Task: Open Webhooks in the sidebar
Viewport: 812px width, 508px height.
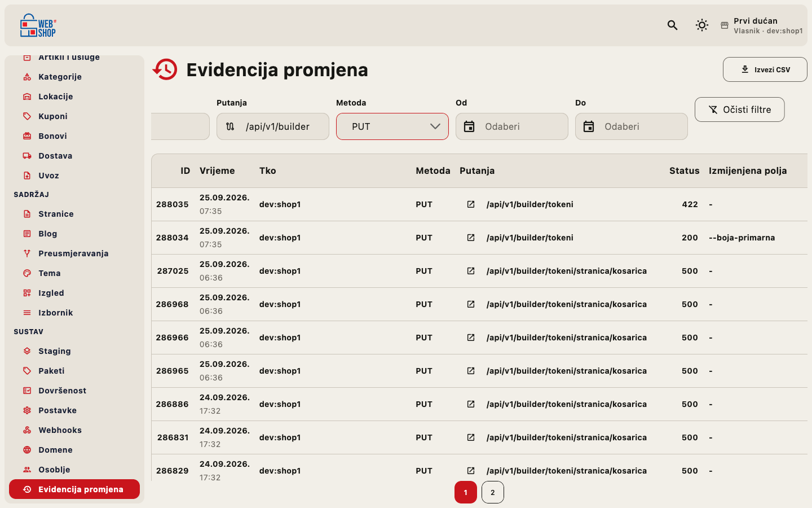Action: tap(74, 430)
